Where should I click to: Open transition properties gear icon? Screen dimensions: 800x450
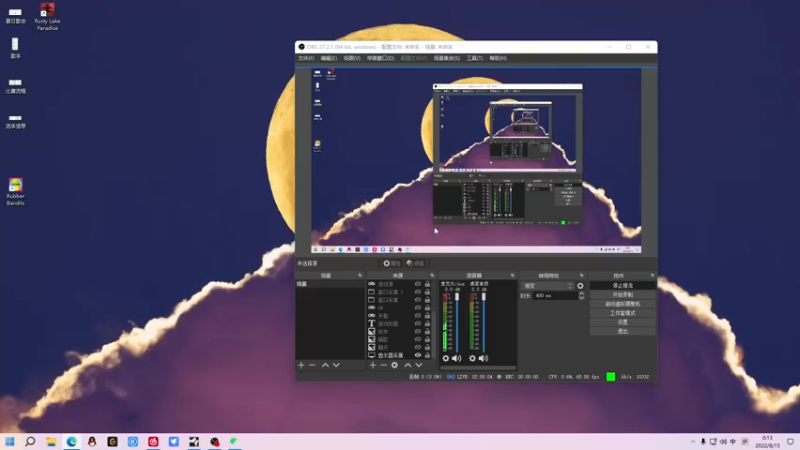580,286
